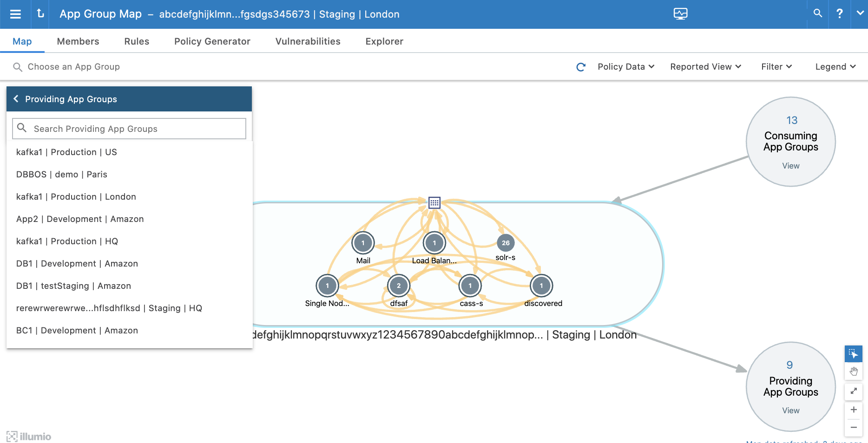Expand the map to full screen
The height and width of the screenshot is (443, 868).
pyautogui.click(x=854, y=391)
